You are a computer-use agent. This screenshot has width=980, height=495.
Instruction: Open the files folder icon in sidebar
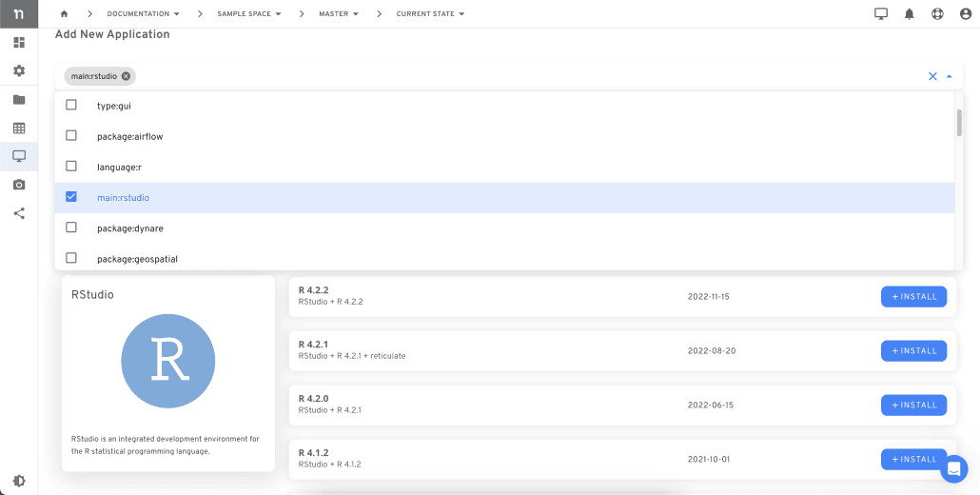click(x=19, y=99)
